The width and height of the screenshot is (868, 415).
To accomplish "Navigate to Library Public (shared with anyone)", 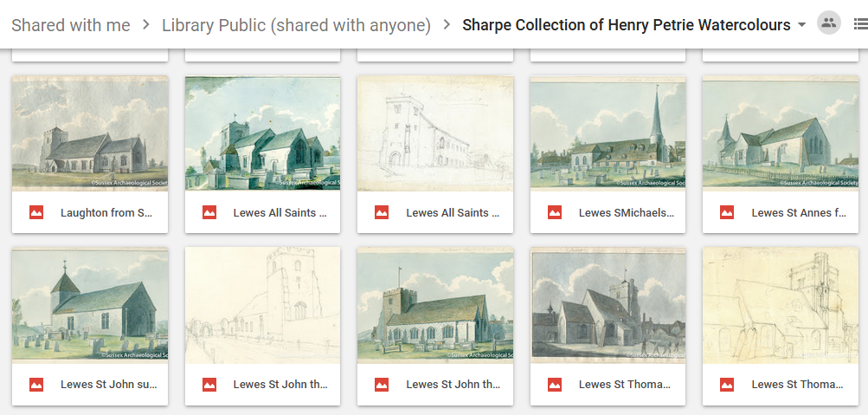I will (x=296, y=25).
